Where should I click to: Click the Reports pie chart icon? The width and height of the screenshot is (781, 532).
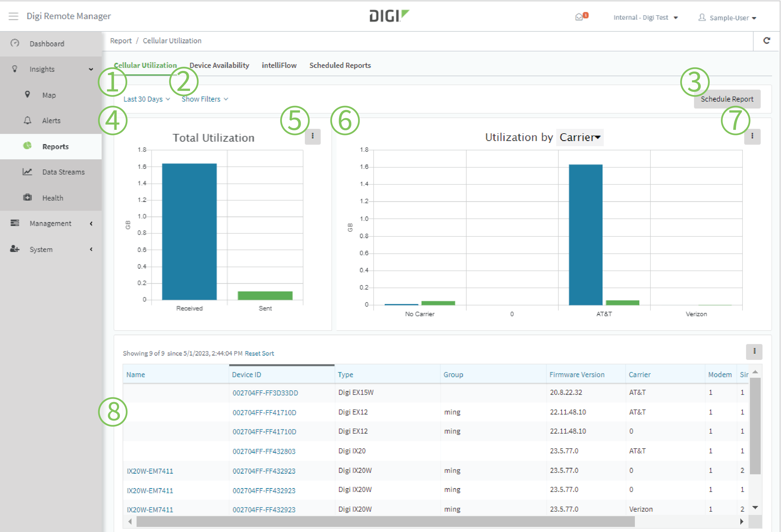tap(28, 146)
